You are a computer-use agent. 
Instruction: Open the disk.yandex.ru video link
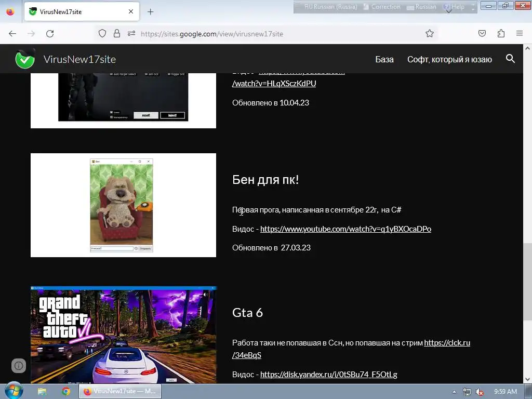(x=329, y=374)
